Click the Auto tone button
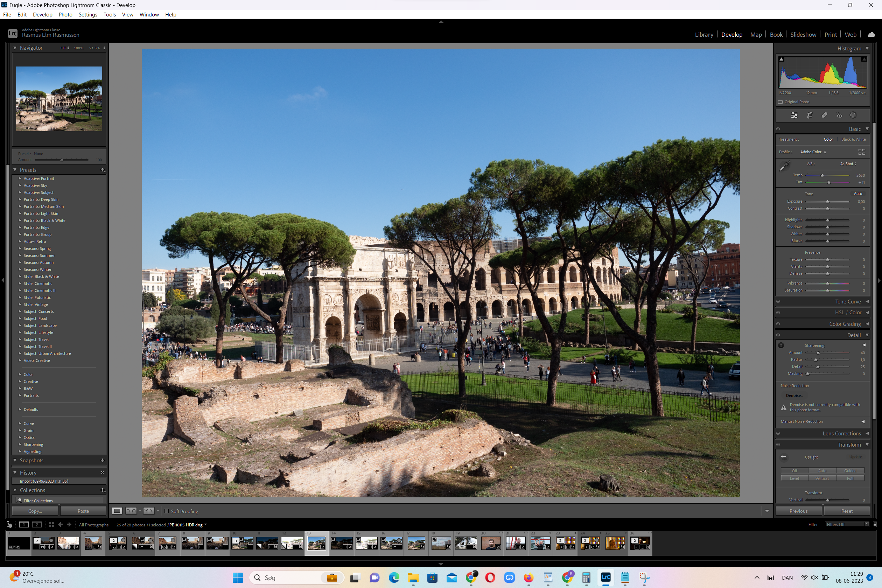This screenshot has width=882, height=588. 857,194
